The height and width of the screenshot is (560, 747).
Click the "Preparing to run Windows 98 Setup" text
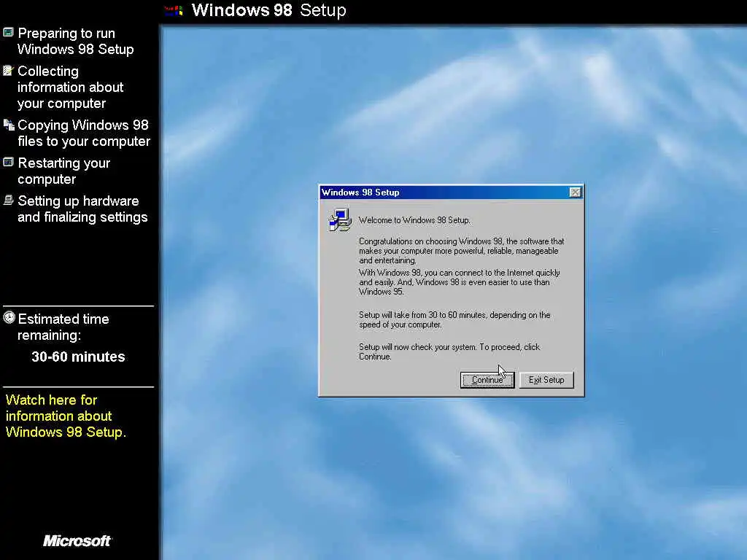(x=76, y=41)
